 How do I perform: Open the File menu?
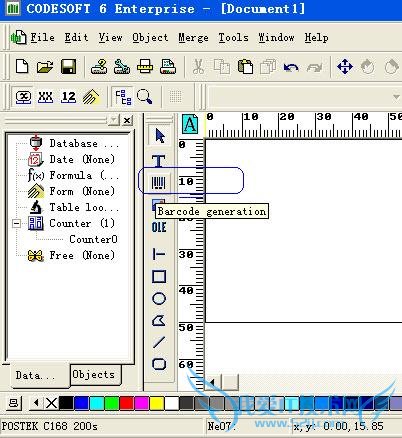43,37
